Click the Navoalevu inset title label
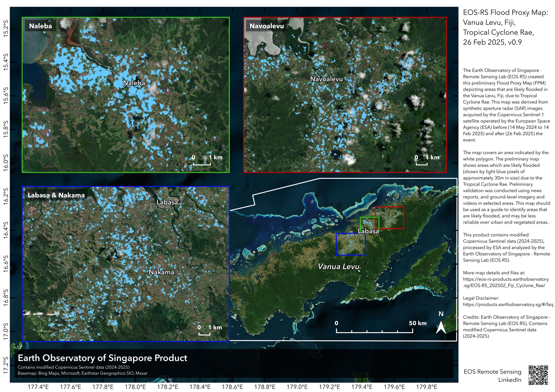The image size is (555, 392). tap(267, 26)
